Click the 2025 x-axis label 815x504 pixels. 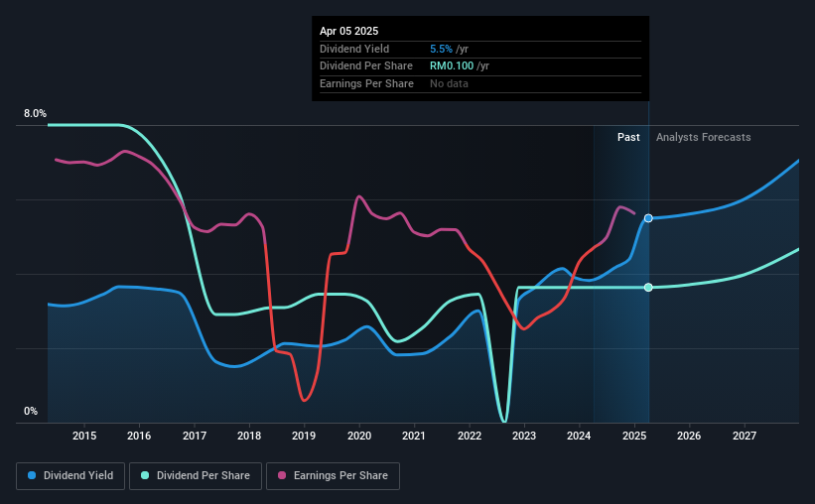pos(634,436)
